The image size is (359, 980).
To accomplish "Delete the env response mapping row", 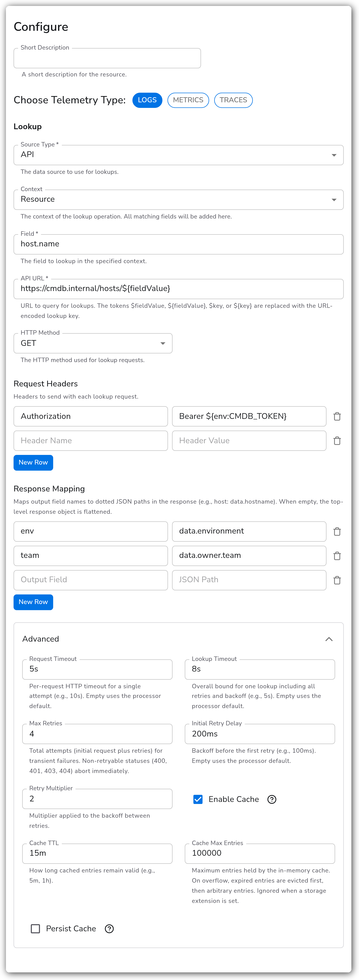I will tap(337, 532).
